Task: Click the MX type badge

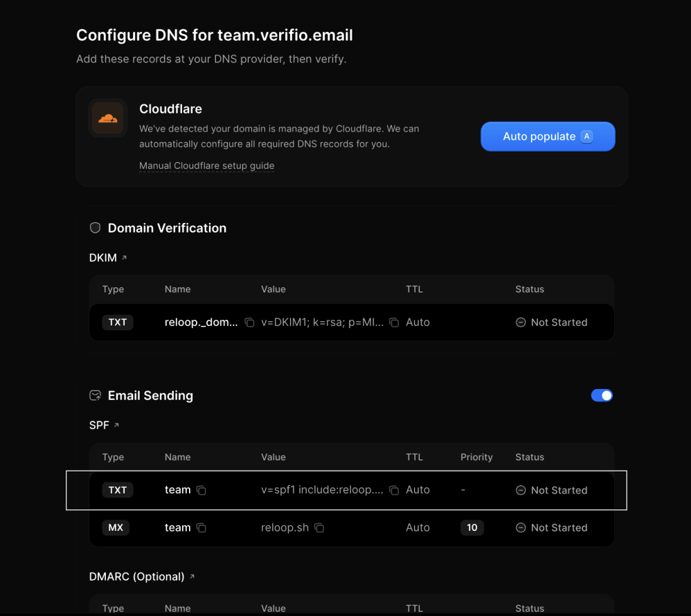Action: [x=116, y=527]
